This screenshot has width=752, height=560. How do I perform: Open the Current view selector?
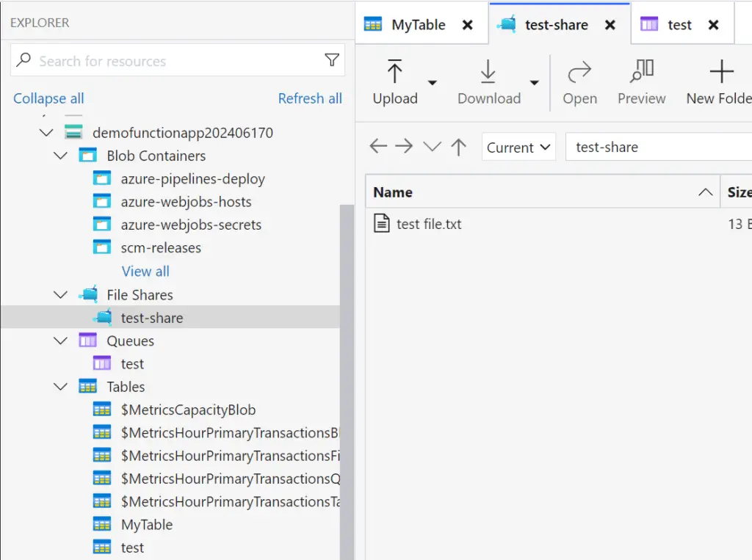pyautogui.click(x=518, y=147)
